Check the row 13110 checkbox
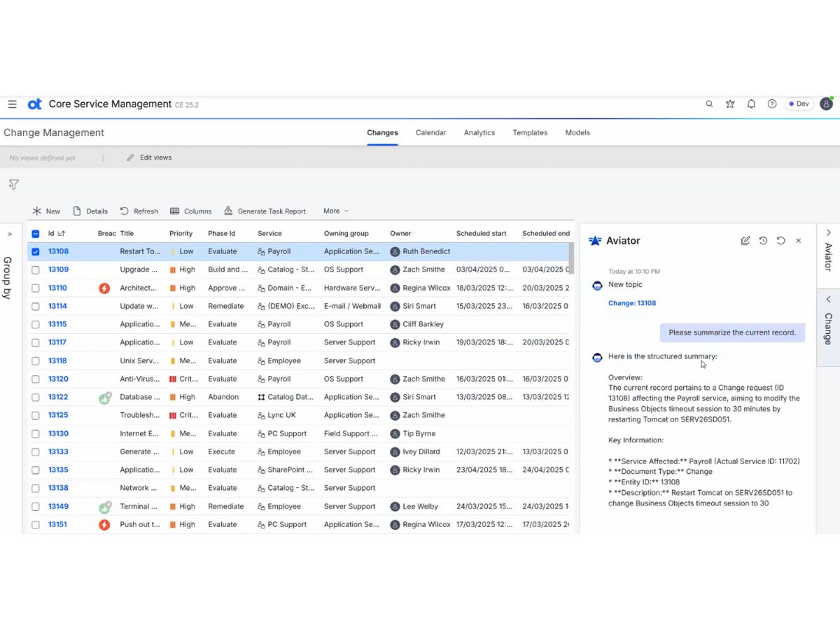Viewport: 840px width, 630px height. coord(36,288)
